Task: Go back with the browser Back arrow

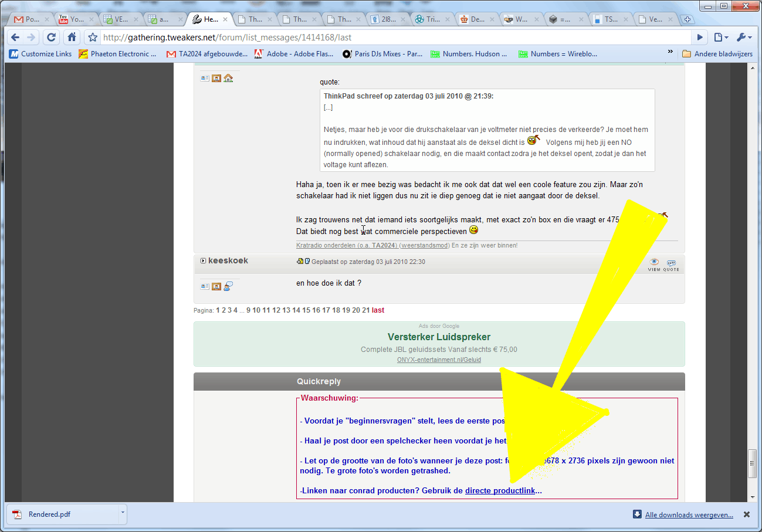Action: (15, 38)
